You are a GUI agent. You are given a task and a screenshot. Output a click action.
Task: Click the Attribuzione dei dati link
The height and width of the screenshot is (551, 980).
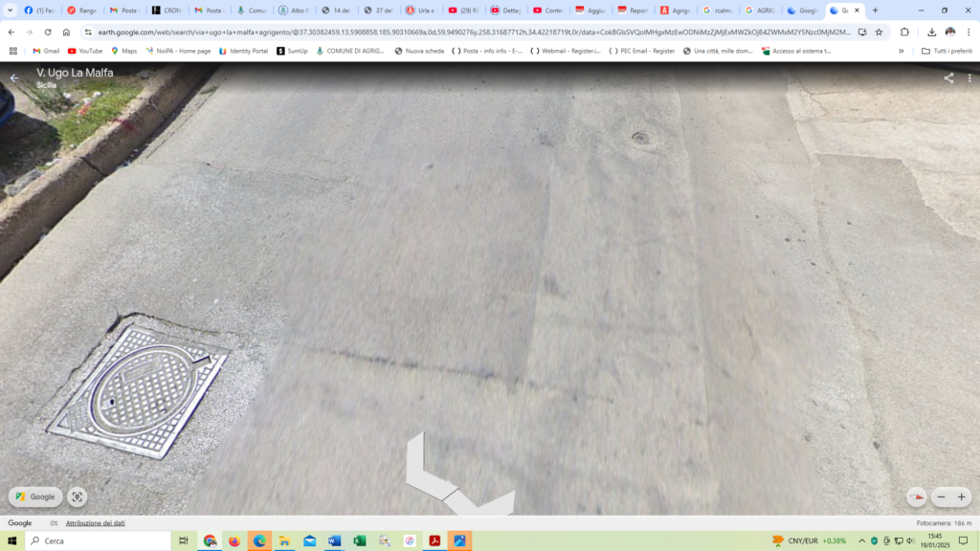point(95,523)
